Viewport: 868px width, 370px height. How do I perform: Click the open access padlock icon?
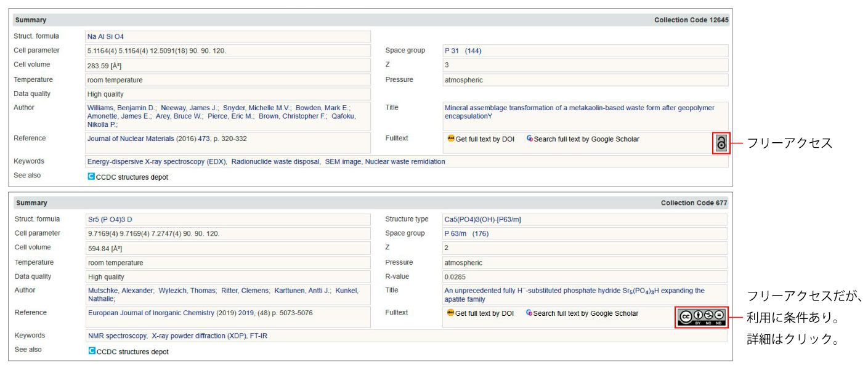click(x=721, y=143)
